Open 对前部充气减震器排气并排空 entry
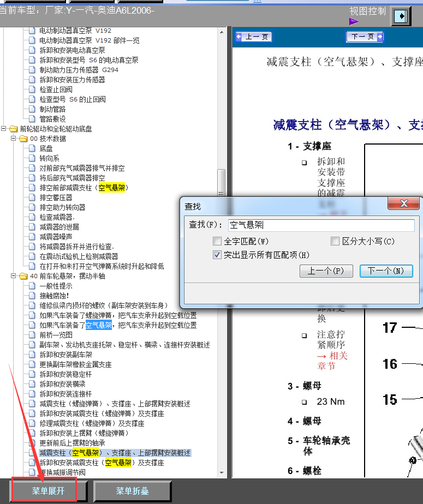The image size is (423, 504). point(82,168)
